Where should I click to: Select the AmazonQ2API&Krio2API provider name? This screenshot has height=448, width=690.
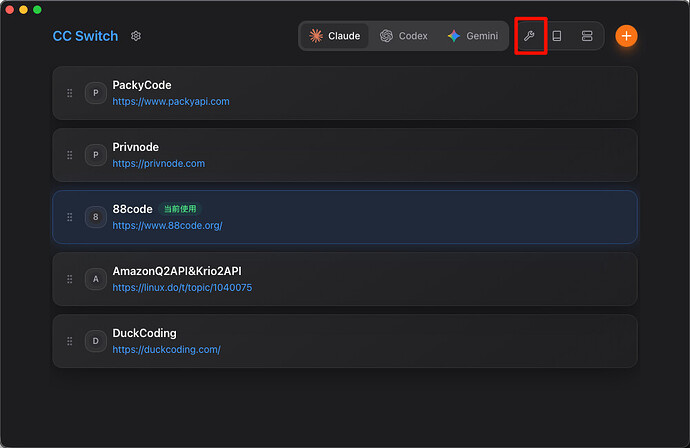(177, 271)
